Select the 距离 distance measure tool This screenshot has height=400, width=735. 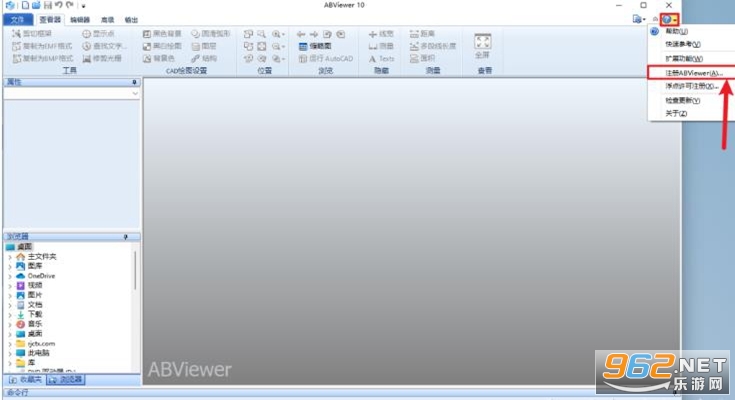pos(422,34)
